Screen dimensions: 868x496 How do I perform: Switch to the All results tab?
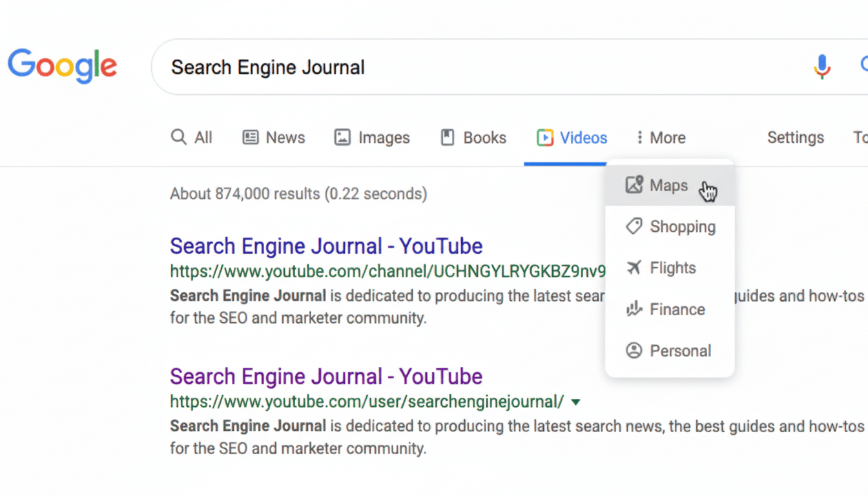click(x=192, y=137)
